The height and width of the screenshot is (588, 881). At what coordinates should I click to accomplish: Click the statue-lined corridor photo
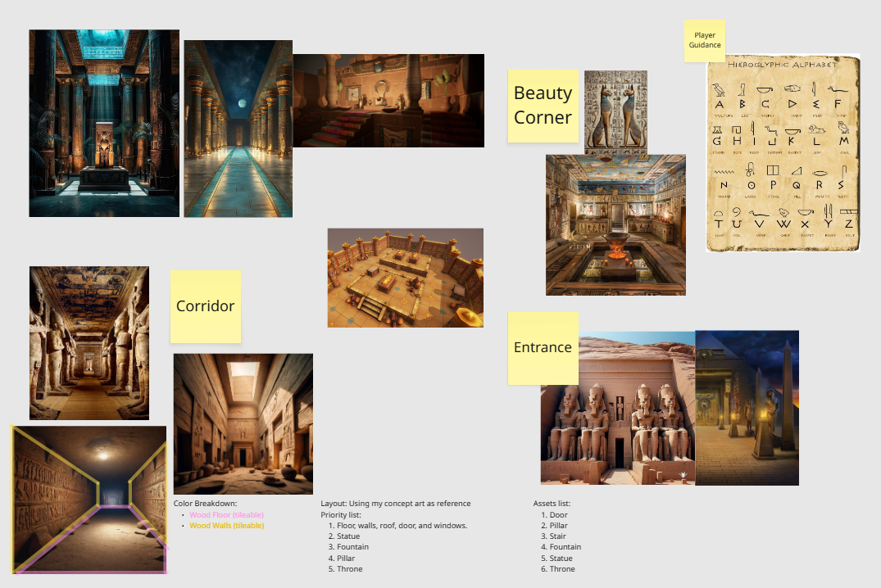pos(89,342)
